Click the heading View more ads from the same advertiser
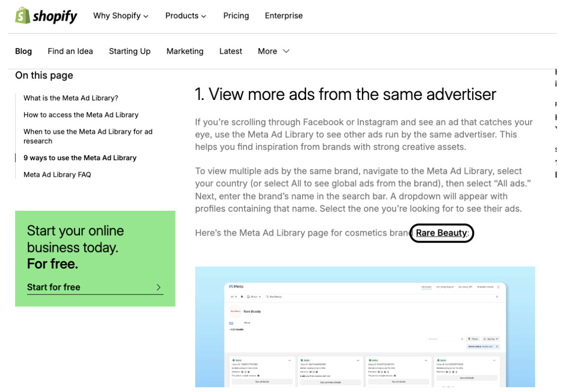The image size is (561, 392). (345, 95)
